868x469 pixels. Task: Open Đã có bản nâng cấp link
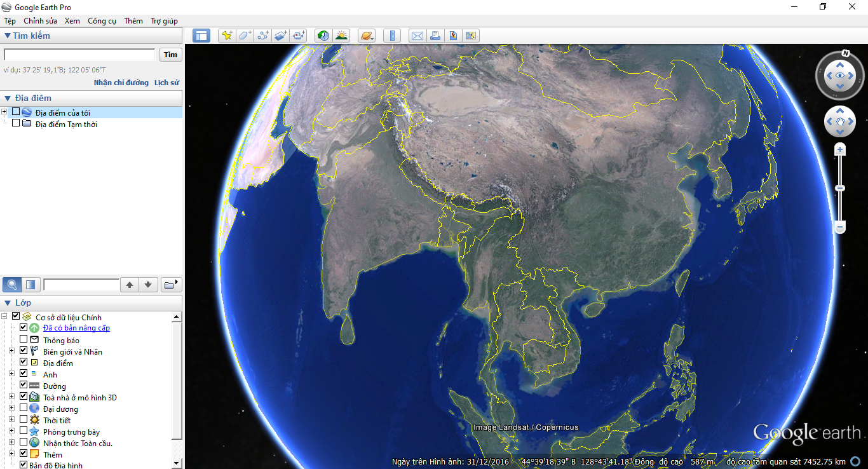[x=76, y=328]
